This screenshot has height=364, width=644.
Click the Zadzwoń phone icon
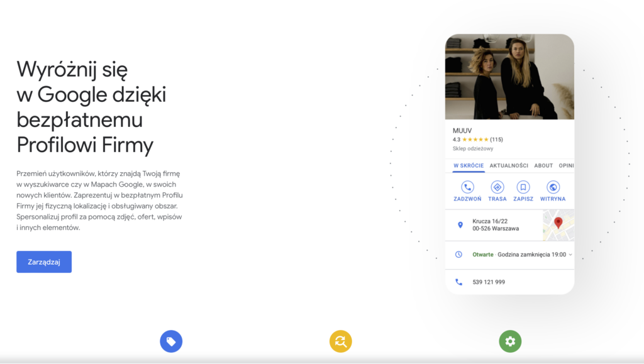[467, 187]
